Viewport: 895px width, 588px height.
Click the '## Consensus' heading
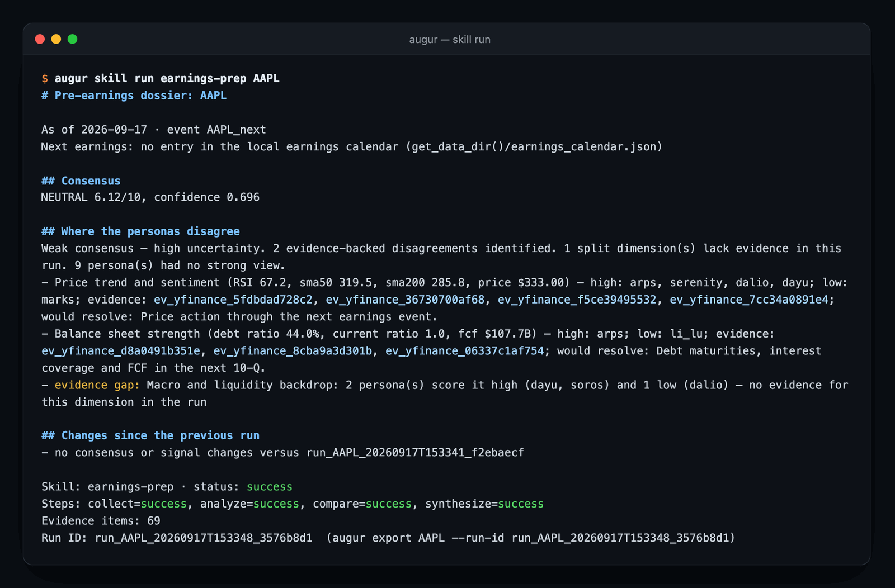coord(81,181)
